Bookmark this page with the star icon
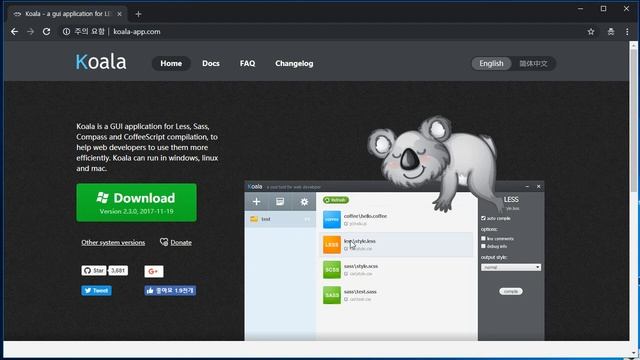 591,31
